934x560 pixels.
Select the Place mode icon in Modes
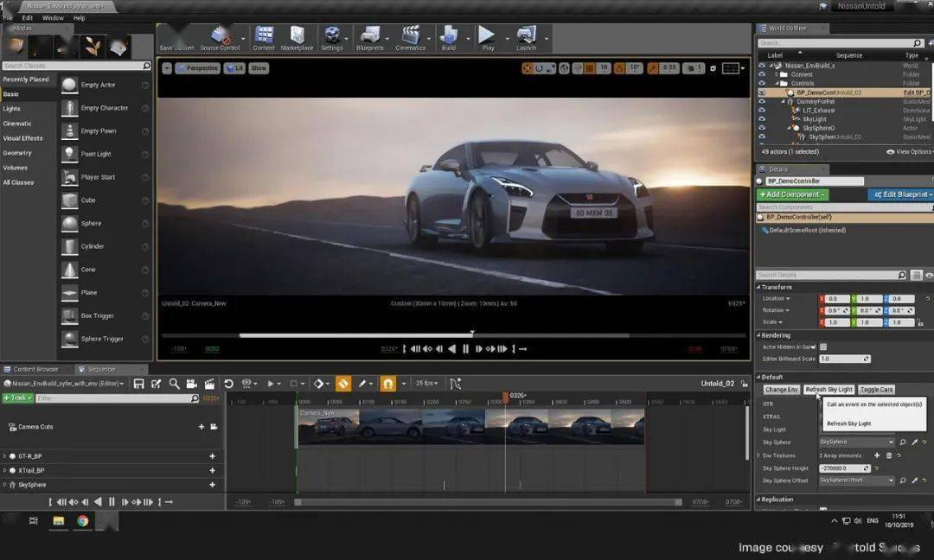(16, 47)
